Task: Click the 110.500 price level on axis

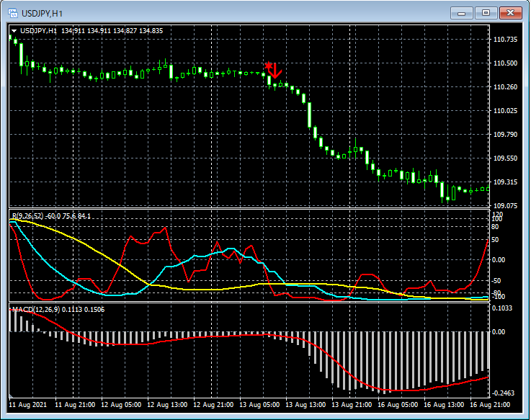Action: pyautogui.click(x=506, y=63)
